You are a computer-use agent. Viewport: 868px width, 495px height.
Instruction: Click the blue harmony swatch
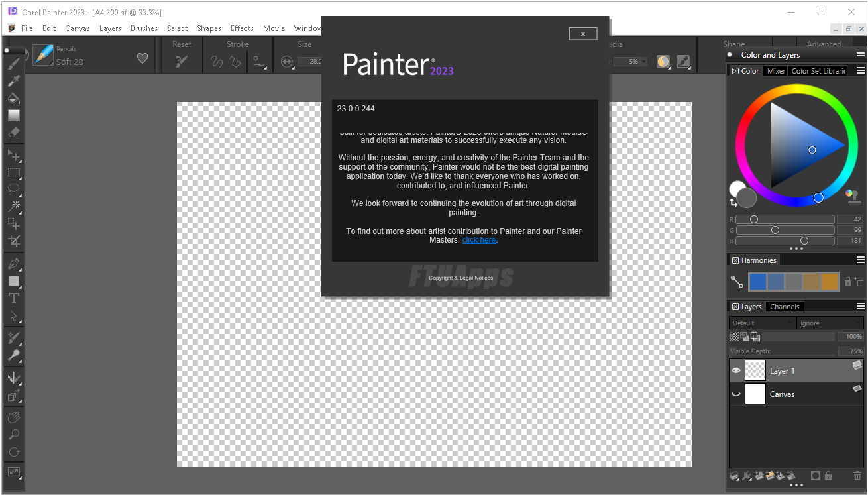pos(758,282)
